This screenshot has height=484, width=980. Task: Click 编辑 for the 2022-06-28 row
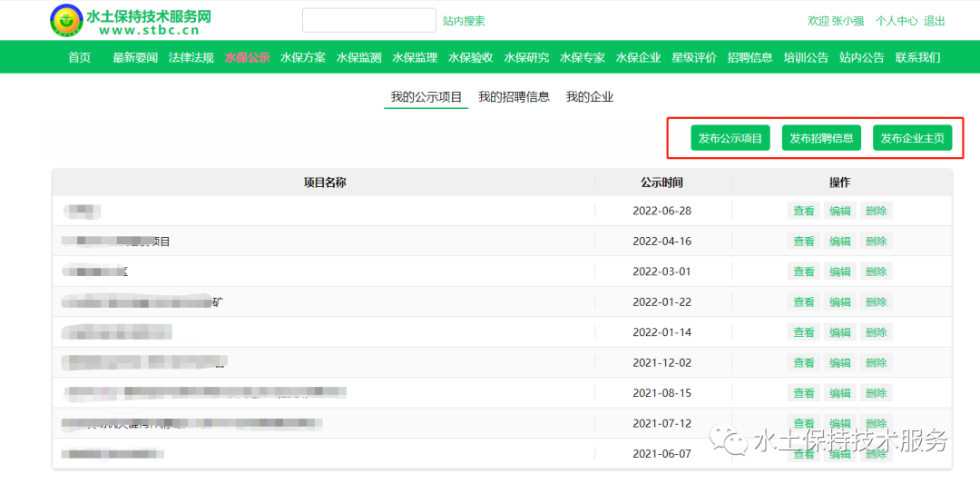pos(840,211)
